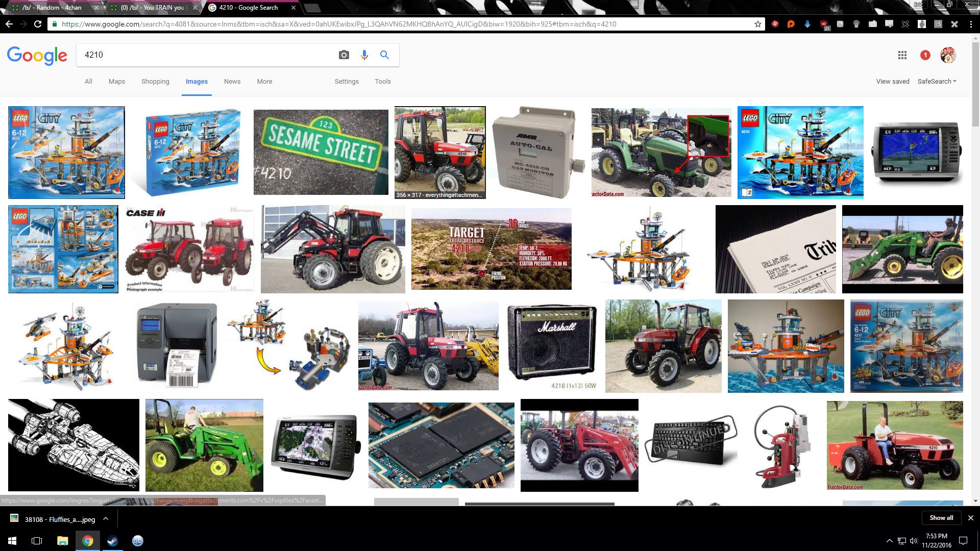Open Task View on the taskbar

coord(37,541)
